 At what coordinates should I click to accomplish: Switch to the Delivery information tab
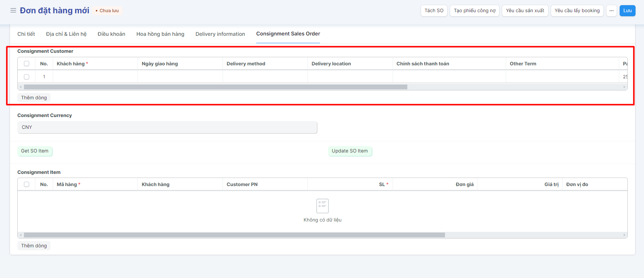point(220,34)
